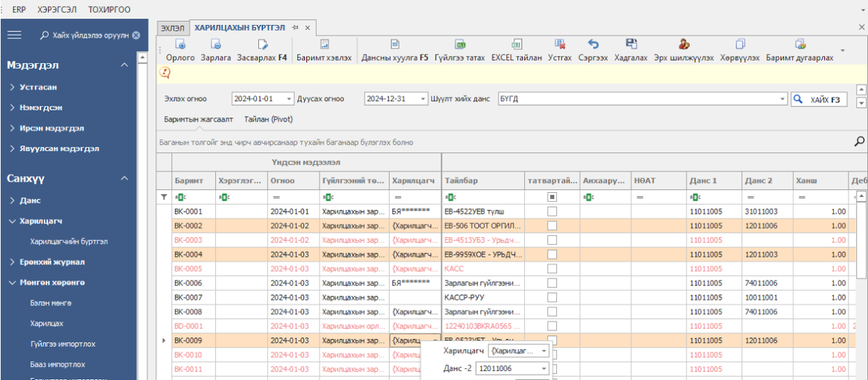Open Харилцагчийн бүртгэл in the sidebar
This screenshot has width=868, height=380.
68,242
